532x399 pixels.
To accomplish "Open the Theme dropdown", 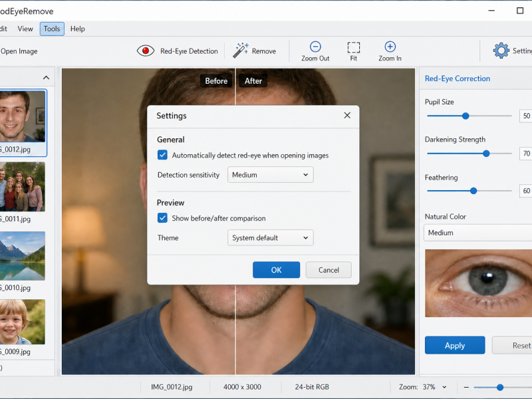I will tap(271, 238).
